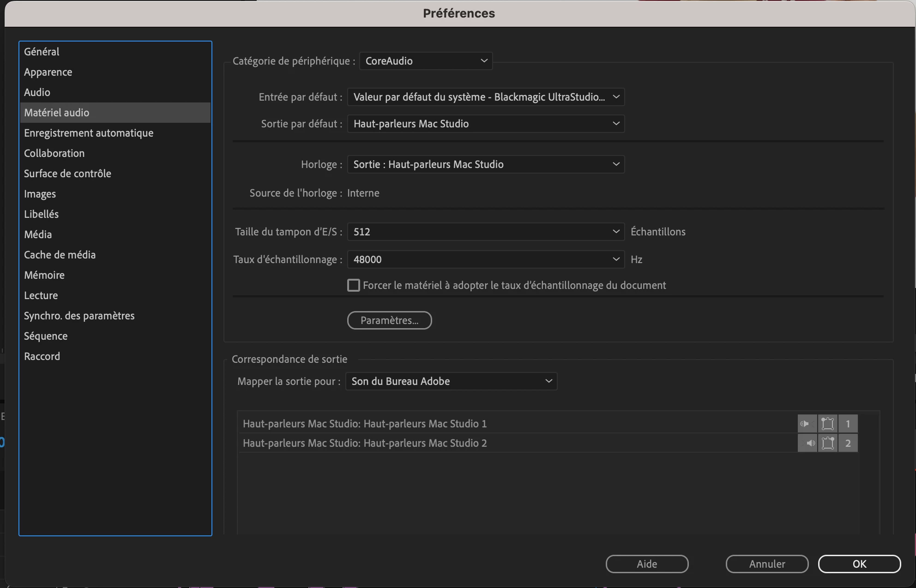Open the Sortie par défaut dropdown
This screenshot has width=916, height=588.
click(x=485, y=124)
